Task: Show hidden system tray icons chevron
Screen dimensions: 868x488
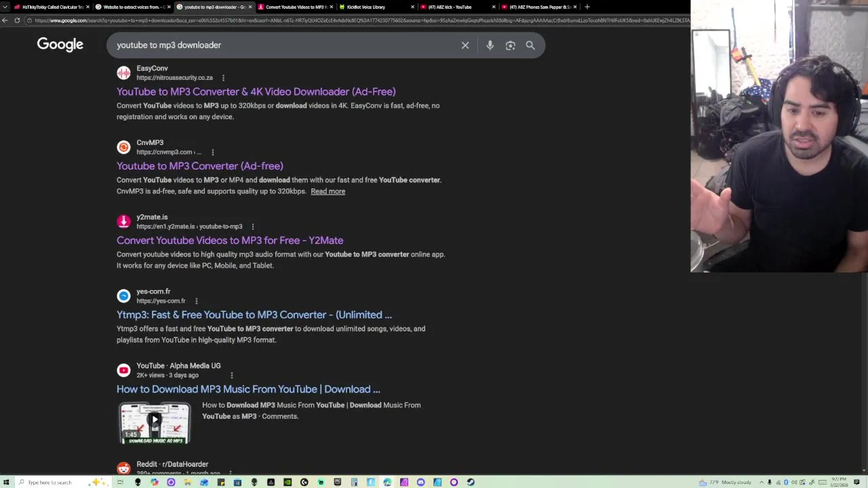Action: [x=762, y=482]
